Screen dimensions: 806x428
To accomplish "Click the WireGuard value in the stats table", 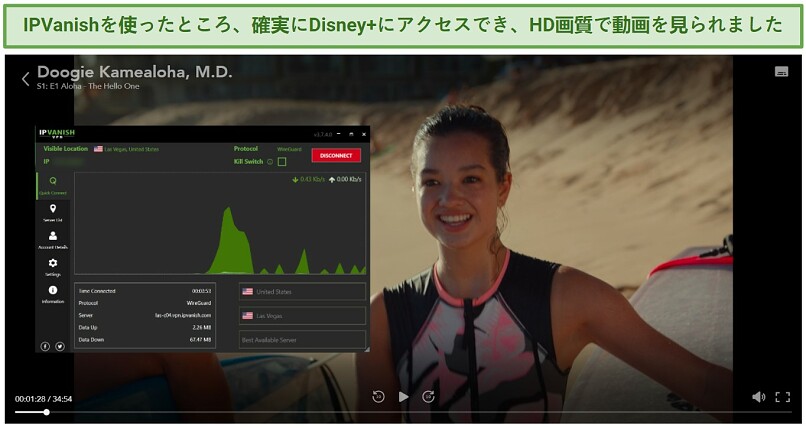I will (x=199, y=303).
